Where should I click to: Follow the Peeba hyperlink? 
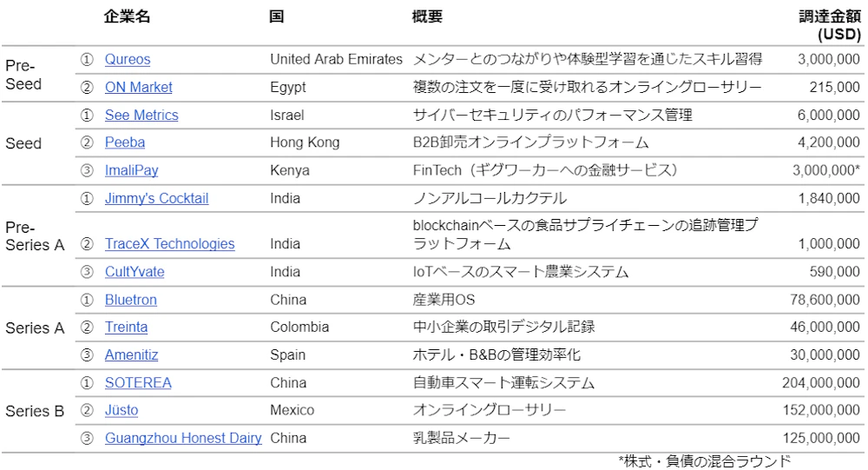pyautogui.click(x=125, y=143)
